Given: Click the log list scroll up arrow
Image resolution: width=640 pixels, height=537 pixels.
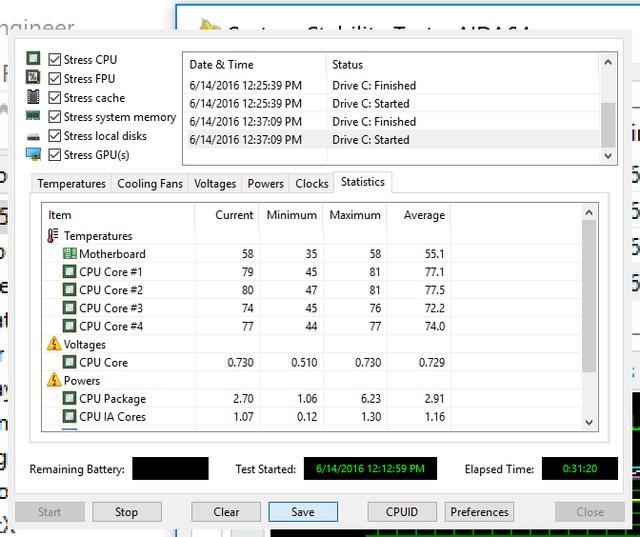Looking at the screenshot, I should click(x=608, y=62).
